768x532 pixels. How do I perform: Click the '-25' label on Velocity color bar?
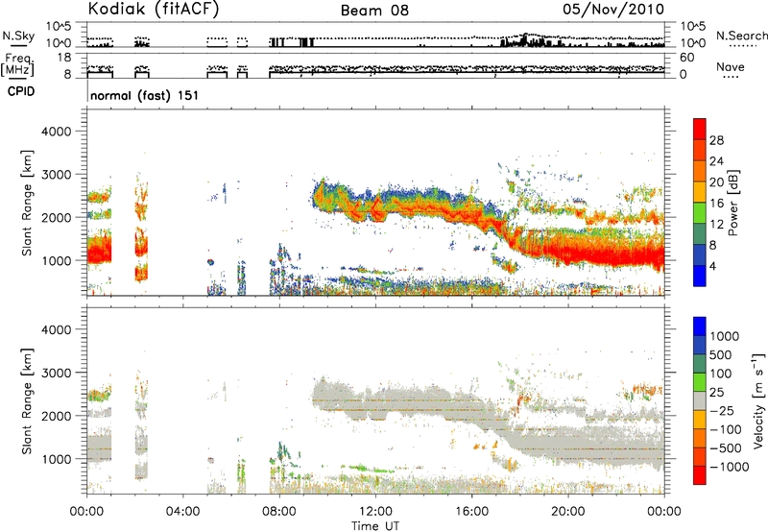tap(722, 411)
